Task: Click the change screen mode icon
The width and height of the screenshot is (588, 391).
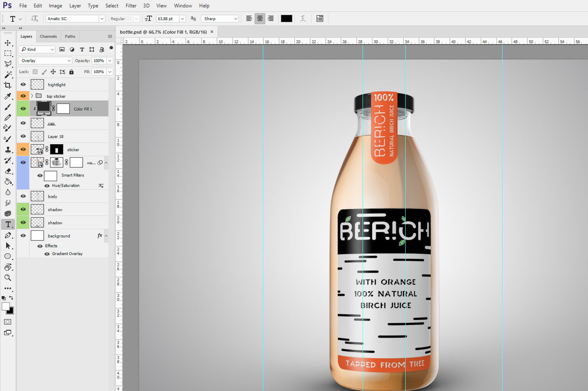Action: pyautogui.click(x=8, y=333)
